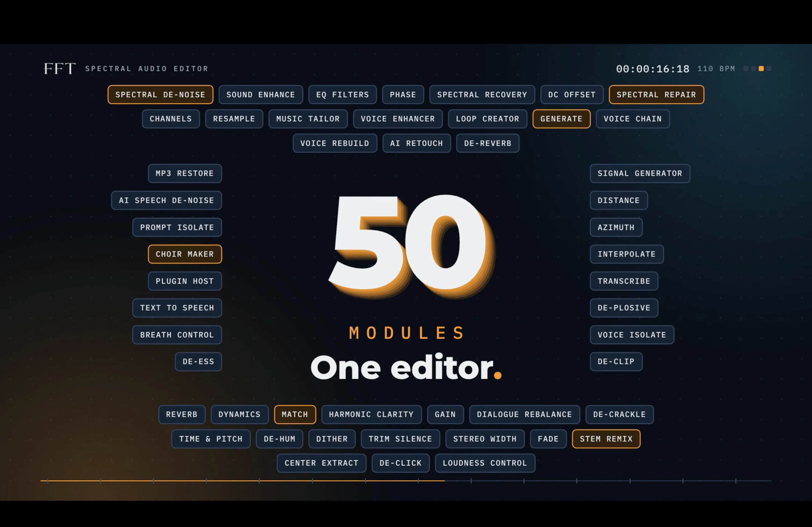Open the Breath Control module

pyautogui.click(x=177, y=335)
